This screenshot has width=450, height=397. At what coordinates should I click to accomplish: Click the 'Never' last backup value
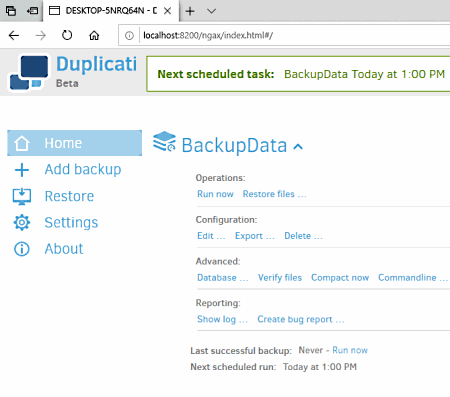[311, 350]
